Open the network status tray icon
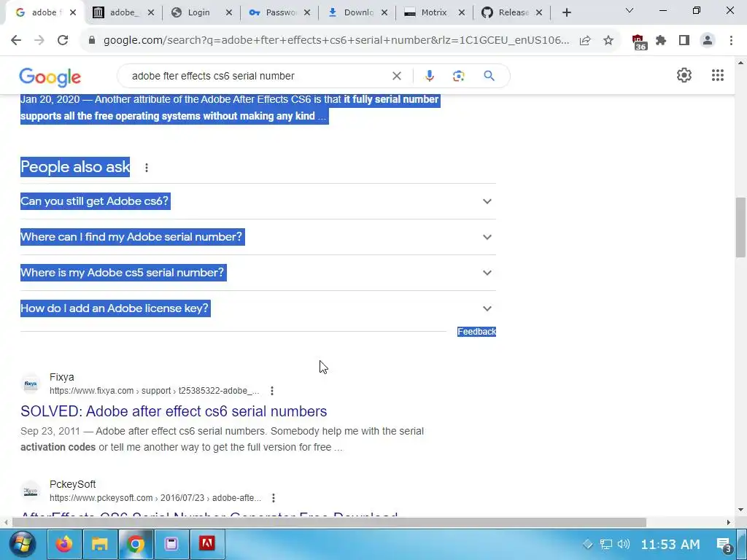The height and width of the screenshot is (560, 747). 606,544
